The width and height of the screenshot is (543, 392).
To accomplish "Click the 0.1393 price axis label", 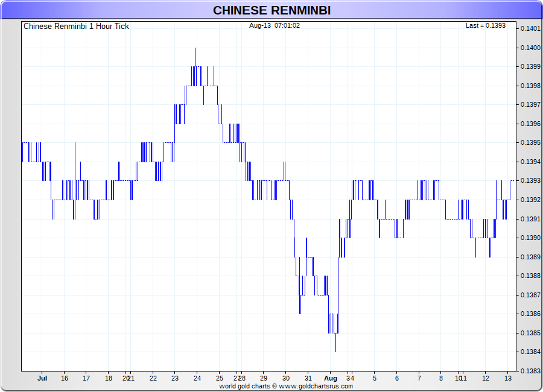I will point(530,181).
